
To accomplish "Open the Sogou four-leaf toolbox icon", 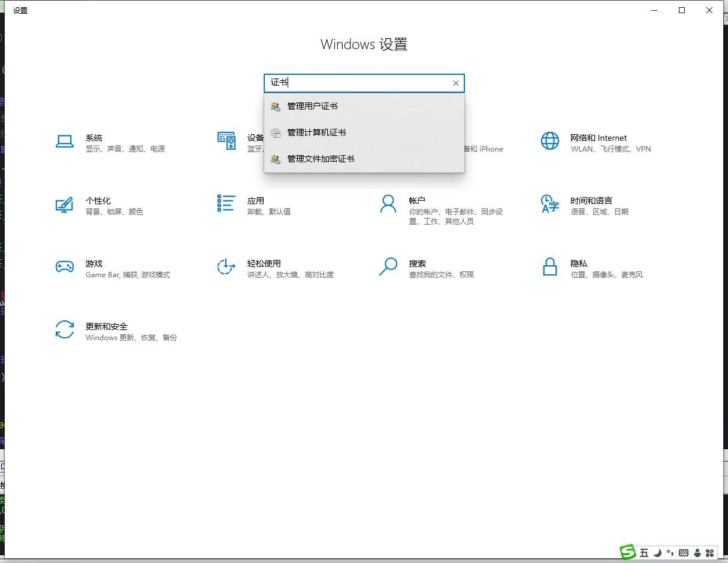I will pos(710,553).
